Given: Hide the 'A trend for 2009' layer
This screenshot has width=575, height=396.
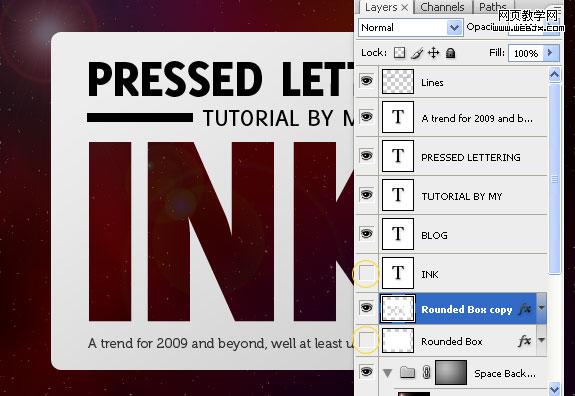Looking at the screenshot, I should (366, 117).
